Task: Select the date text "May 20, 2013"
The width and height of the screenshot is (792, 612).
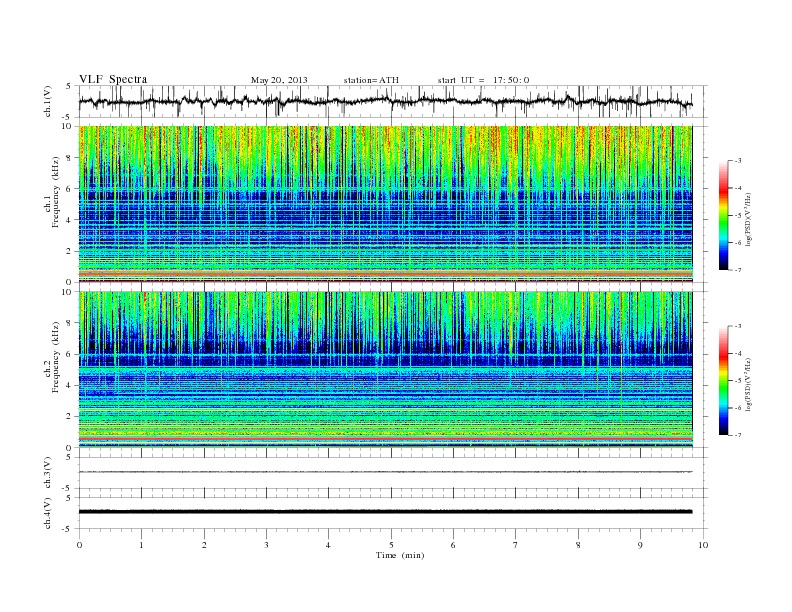Action: [279, 80]
